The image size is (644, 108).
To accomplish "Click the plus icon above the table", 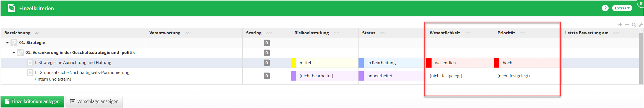I will (x=620, y=24).
